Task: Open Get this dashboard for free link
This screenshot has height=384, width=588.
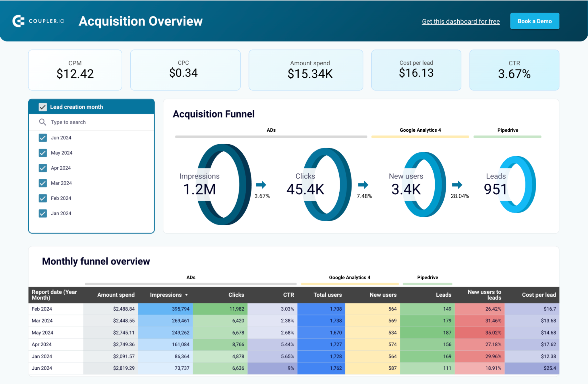Action: pos(461,22)
